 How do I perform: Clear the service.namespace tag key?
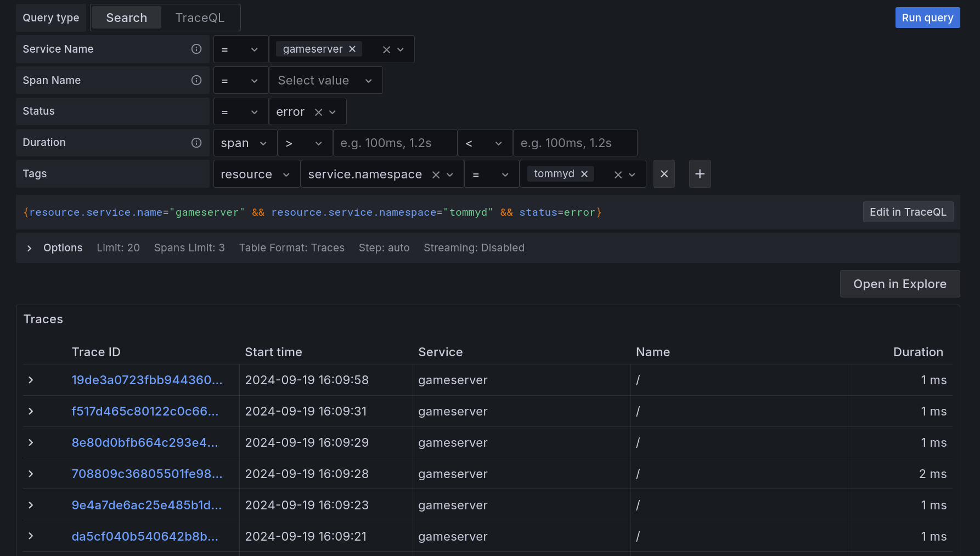point(436,175)
